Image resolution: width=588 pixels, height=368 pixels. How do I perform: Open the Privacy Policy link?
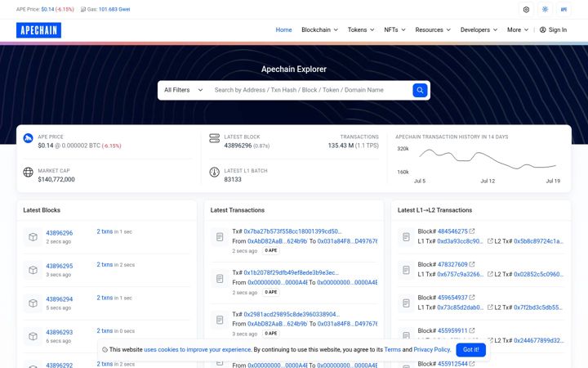(x=432, y=350)
